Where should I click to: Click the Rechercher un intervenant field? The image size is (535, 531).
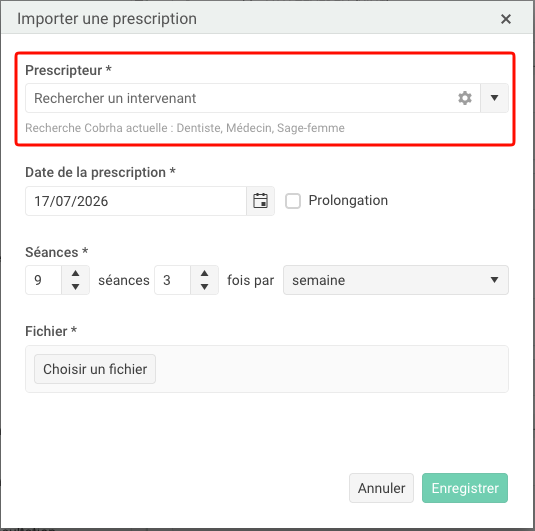(241, 98)
